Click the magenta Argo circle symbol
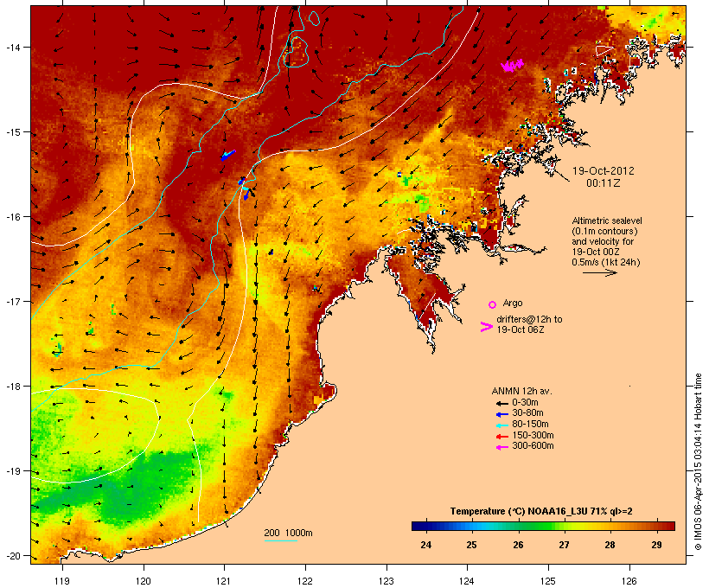This screenshot has width=709, height=588. 493,304
